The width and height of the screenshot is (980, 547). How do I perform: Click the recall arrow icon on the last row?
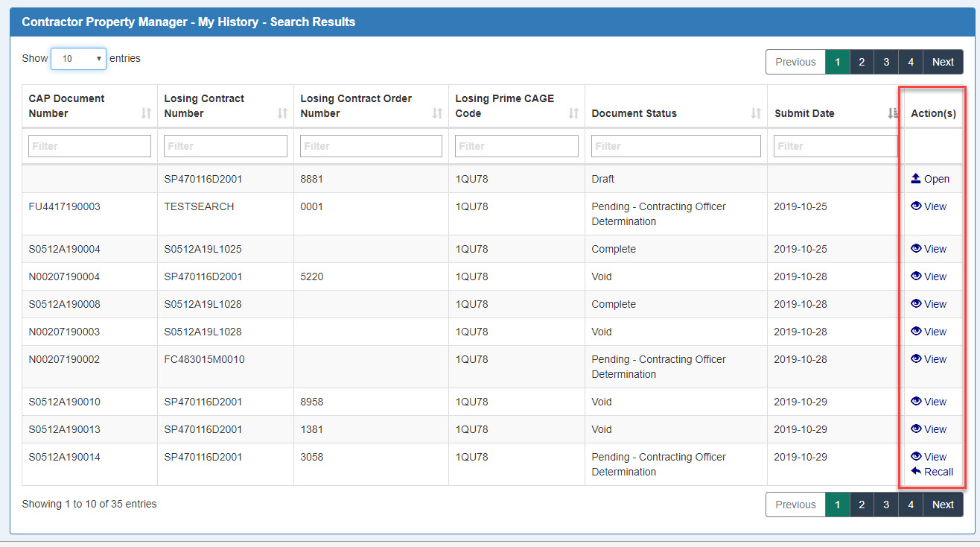[917, 472]
